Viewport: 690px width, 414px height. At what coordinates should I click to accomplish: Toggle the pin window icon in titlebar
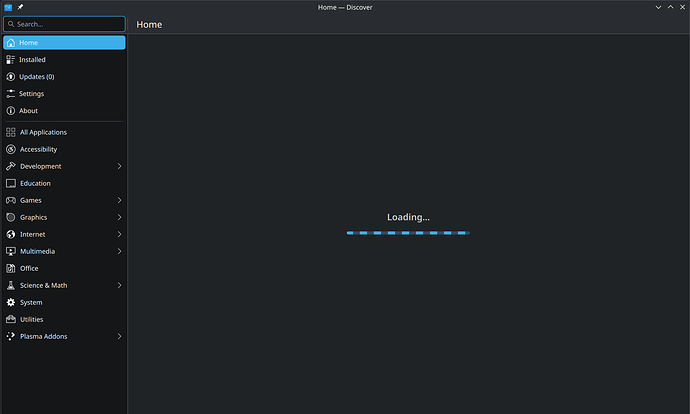click(20, 7)
